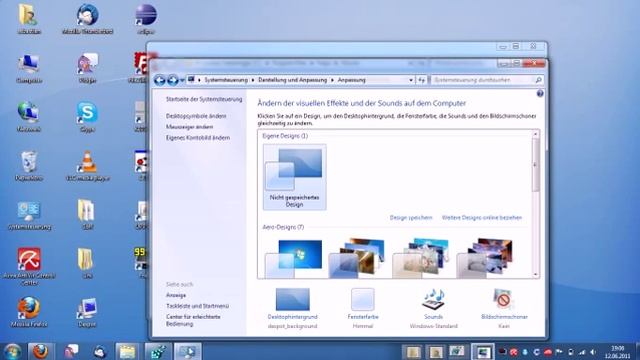
Task: Open Fensterfarbe window color settings
Action: (363, 308)
